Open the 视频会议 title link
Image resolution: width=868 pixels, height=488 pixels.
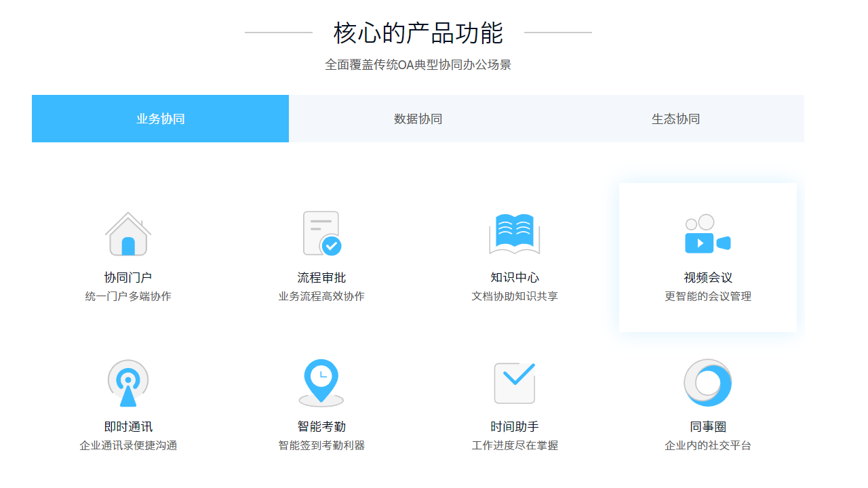[708, 278]
